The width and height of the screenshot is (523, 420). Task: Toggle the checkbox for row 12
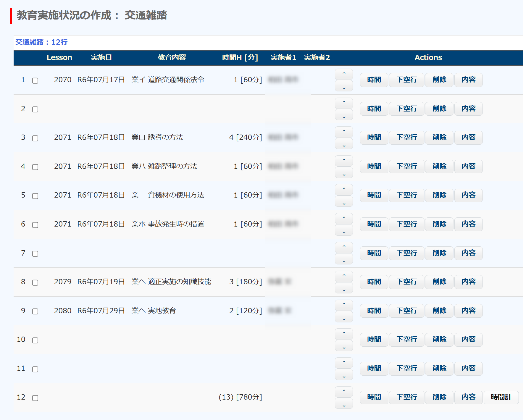coord(35,398)
